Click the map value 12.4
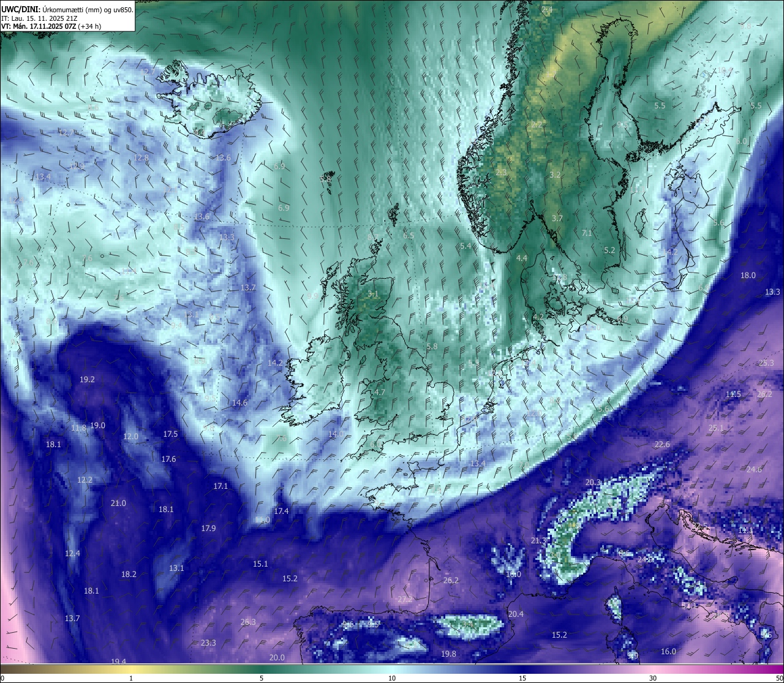This screenshot has width=784, height=683. (x=72, y=554)
